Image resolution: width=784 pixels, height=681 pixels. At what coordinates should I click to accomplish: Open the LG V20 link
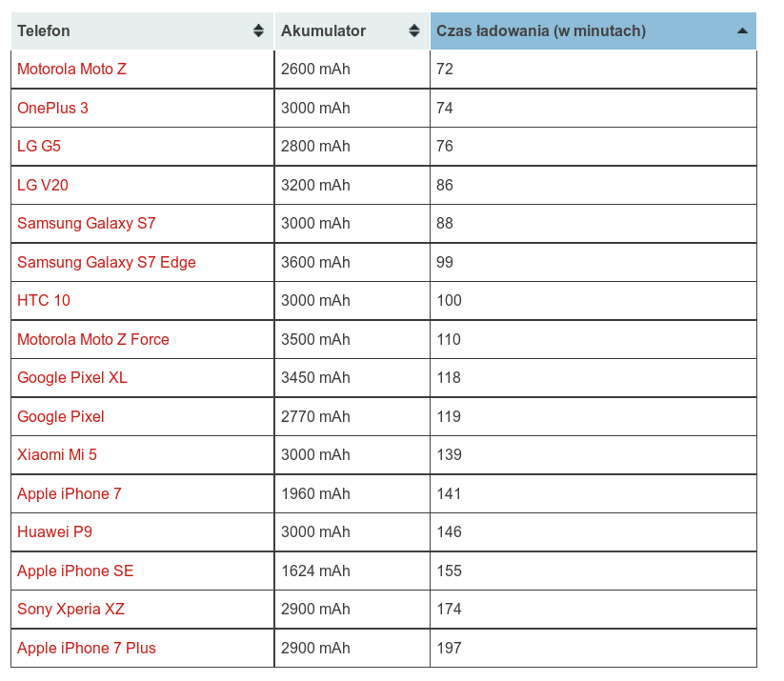(x=43, y=185)
